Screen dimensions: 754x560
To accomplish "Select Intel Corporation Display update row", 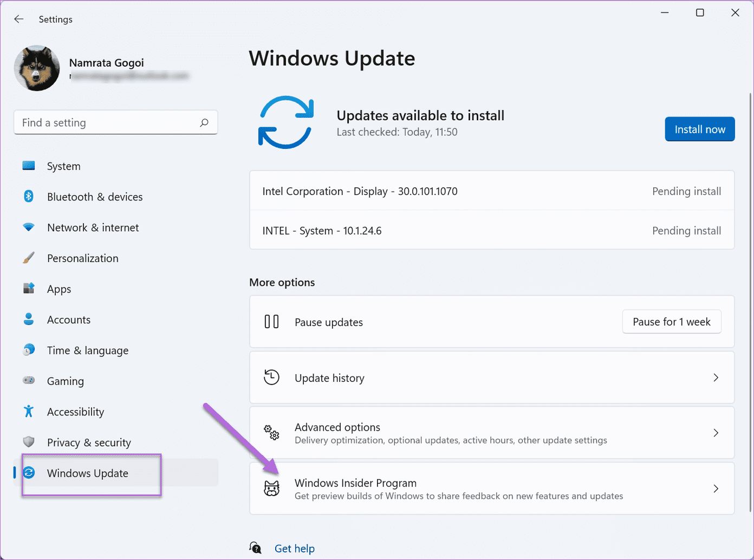I will coord(492,191).
